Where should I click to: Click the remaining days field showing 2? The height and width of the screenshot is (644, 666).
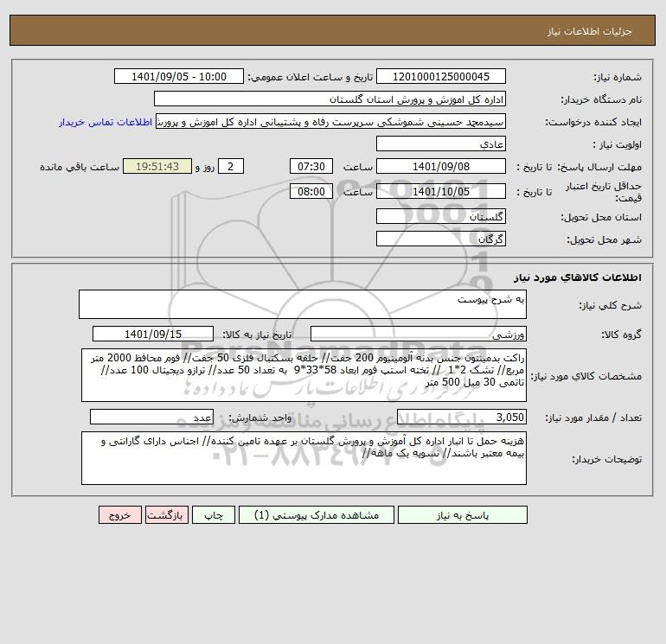click(x=231, y=167)
